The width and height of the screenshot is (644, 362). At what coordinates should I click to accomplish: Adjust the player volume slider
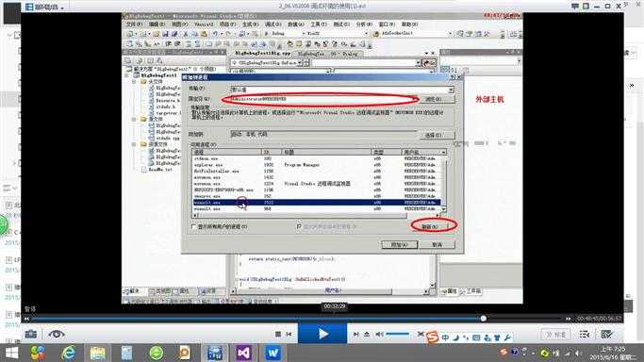(397, 334)
